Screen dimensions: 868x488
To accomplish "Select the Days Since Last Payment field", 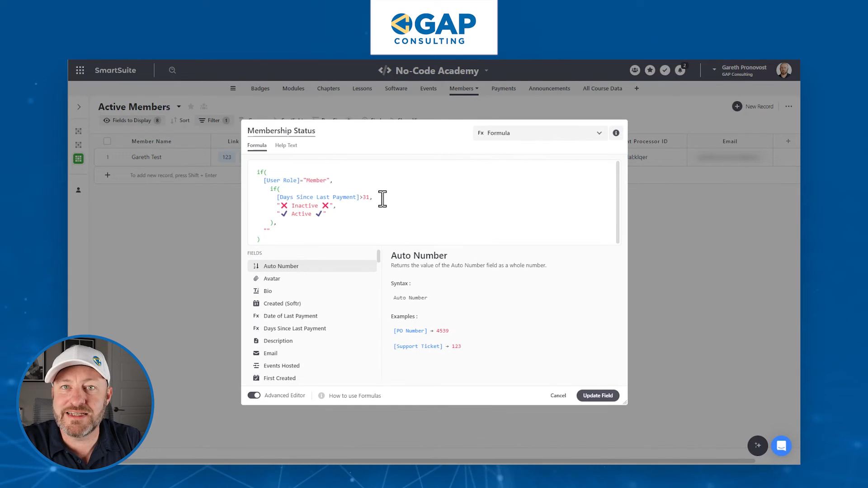I will click(x=311, y=328).
